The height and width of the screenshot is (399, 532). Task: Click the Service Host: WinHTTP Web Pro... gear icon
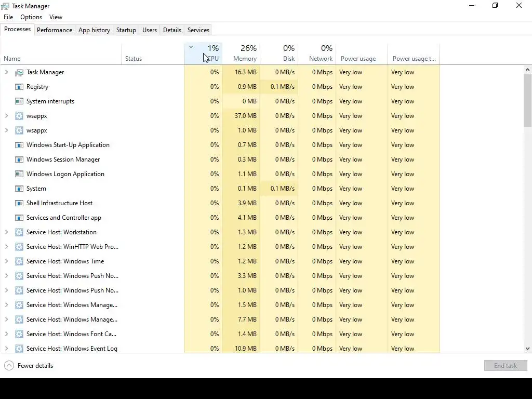19,247
